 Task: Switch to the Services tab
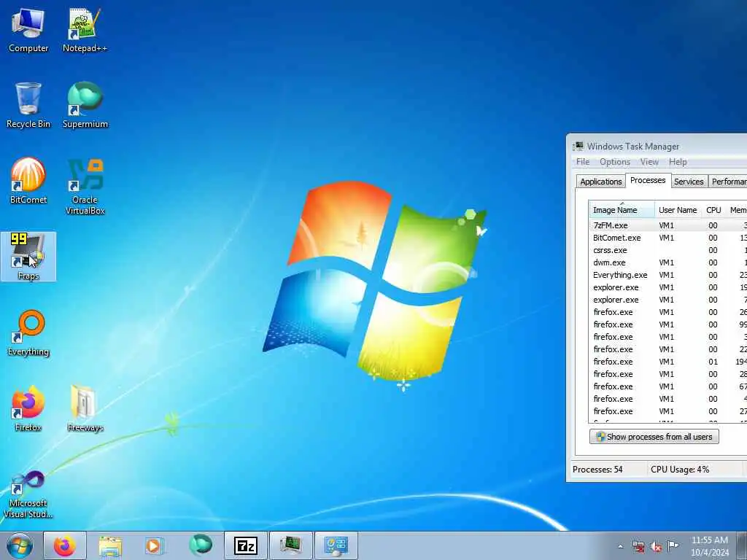point(689,182)
